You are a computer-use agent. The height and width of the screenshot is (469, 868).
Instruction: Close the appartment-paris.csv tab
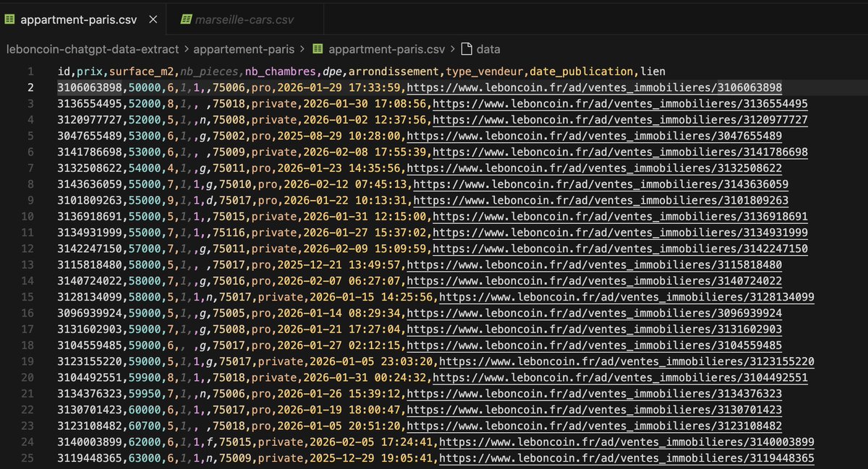[x=153, y=20]
